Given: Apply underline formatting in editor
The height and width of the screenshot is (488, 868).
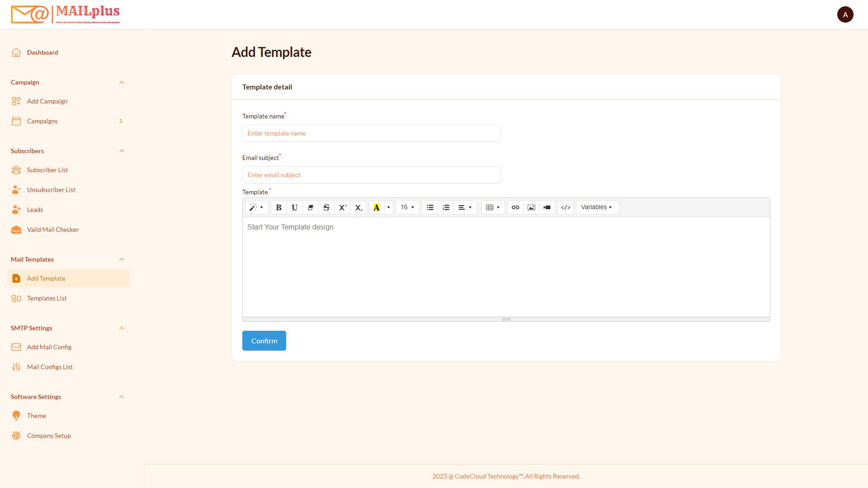Looking at the screenshot, I should click(294, 207).
